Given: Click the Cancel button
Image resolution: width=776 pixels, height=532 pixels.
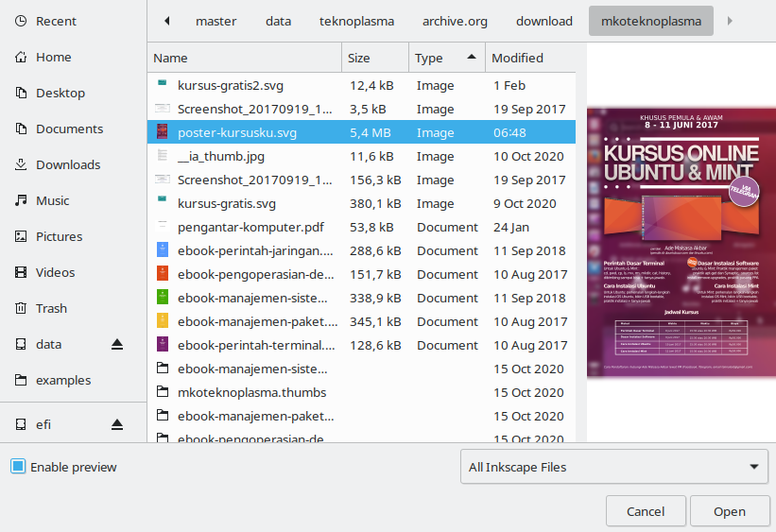Looking at the screenshot, I should point(646,511).
